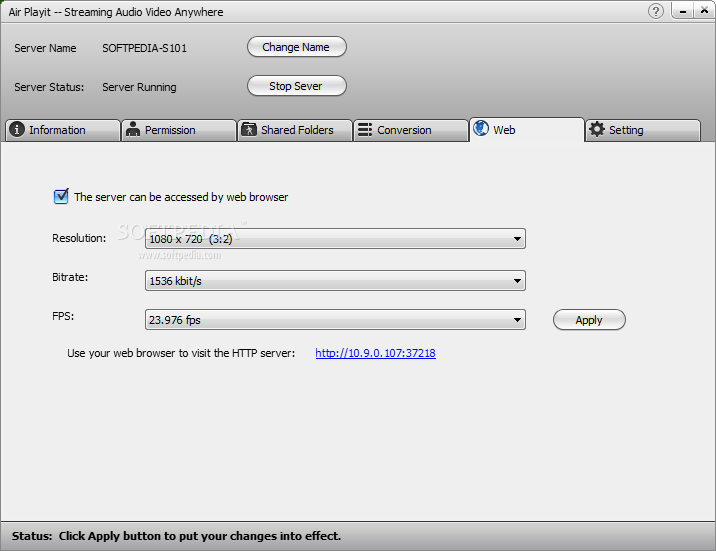Open the Shared Folders tab
Image resolution: width=716 pixels, height=551 pixels.
[x=295, y=131]
